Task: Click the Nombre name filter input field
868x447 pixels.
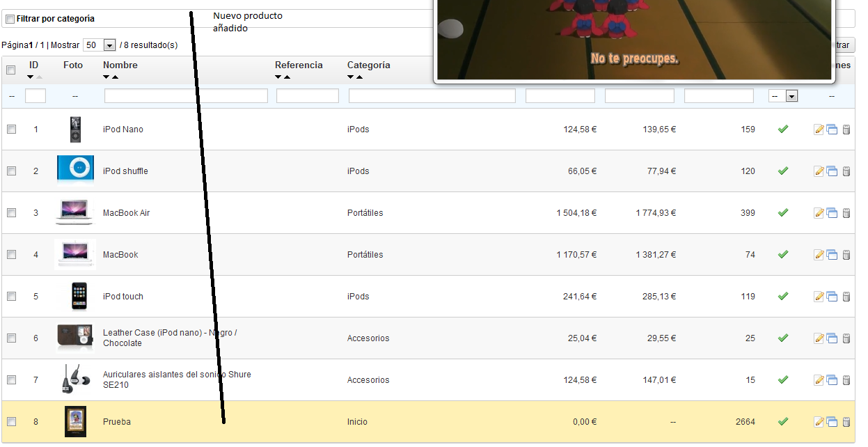Action: pyautogui.click(x=186, y=96)
